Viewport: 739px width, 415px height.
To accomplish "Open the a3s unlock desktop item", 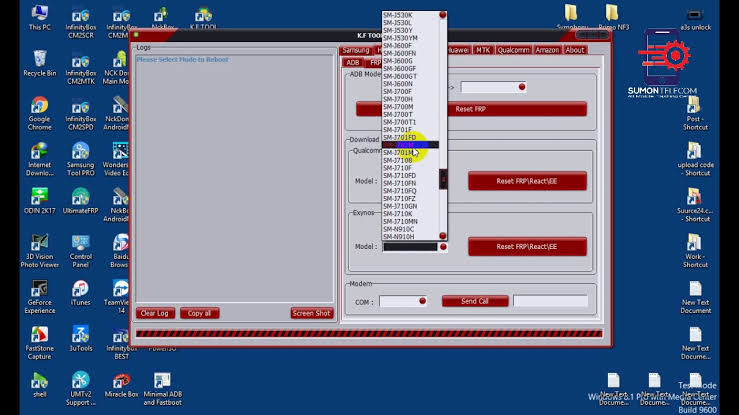I will [695, 19].
